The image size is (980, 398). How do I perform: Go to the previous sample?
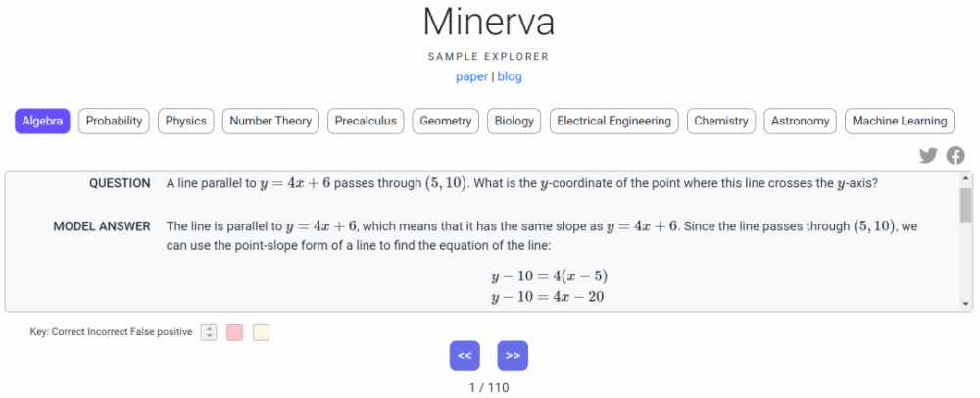click(465, 356)
